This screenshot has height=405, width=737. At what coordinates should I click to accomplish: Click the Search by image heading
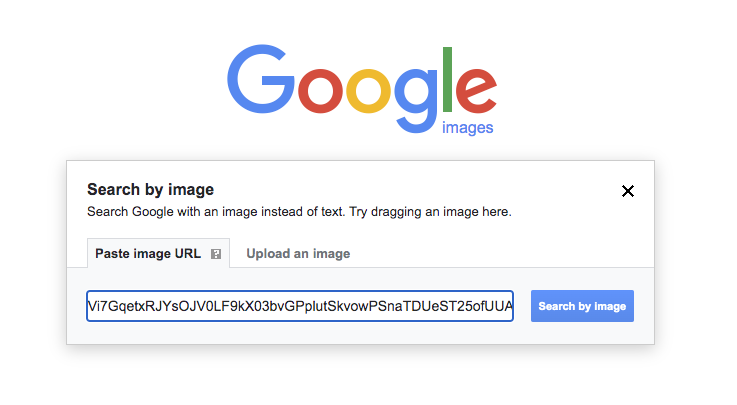150,189
